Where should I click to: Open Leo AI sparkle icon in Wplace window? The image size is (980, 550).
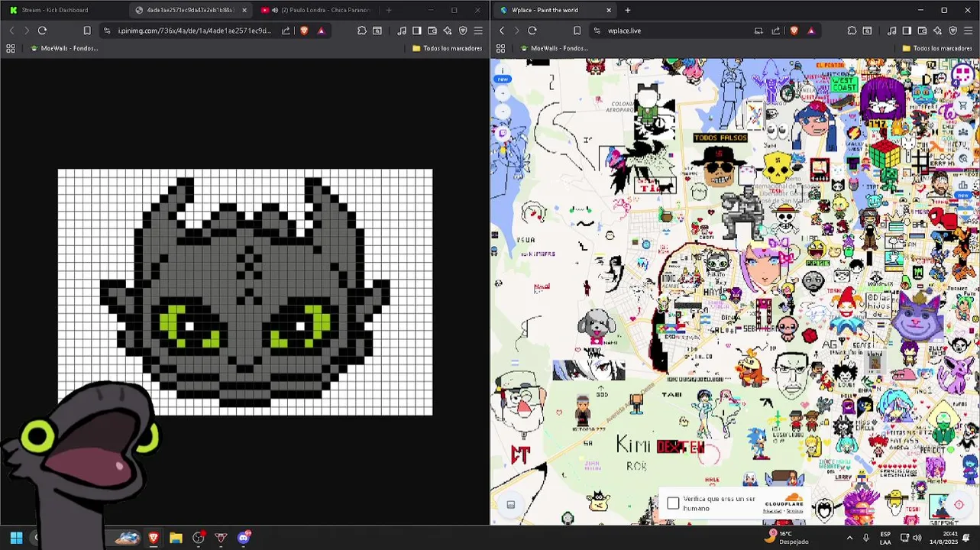pyautogui.click(x=937, y=31)
